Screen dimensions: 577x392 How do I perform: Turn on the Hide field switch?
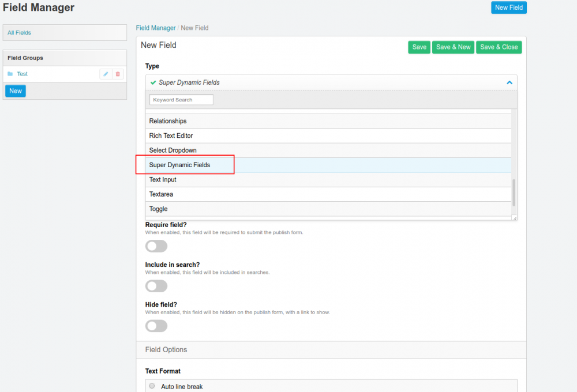pos(156,326)
